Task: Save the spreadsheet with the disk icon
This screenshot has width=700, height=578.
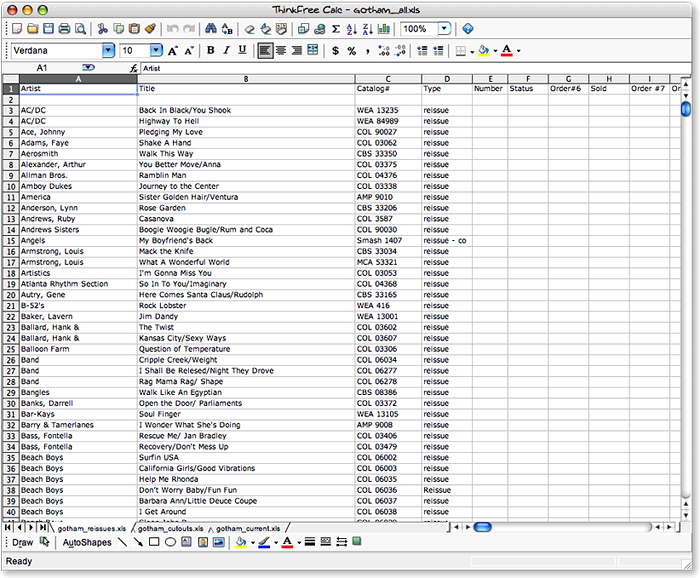Action: [48, 29]
